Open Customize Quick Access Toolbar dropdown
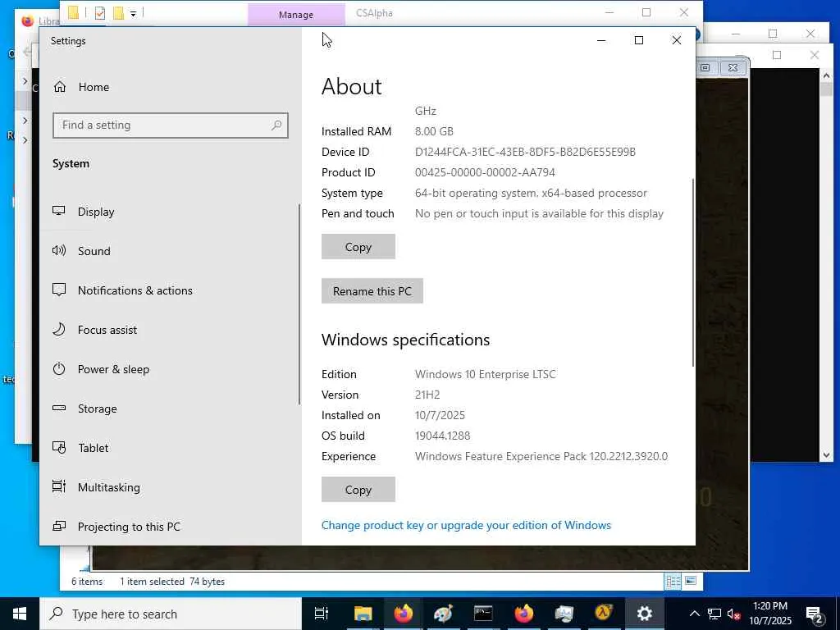Screen dimensions: 840x630 click(134, 13)
